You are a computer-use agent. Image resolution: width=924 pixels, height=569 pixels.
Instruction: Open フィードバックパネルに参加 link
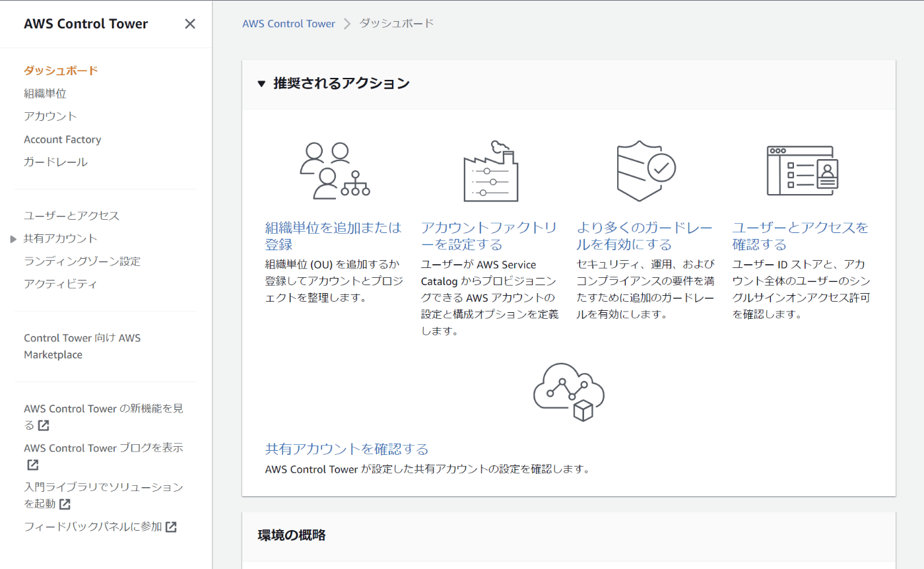pyautogui.click(x=100, y=527)
